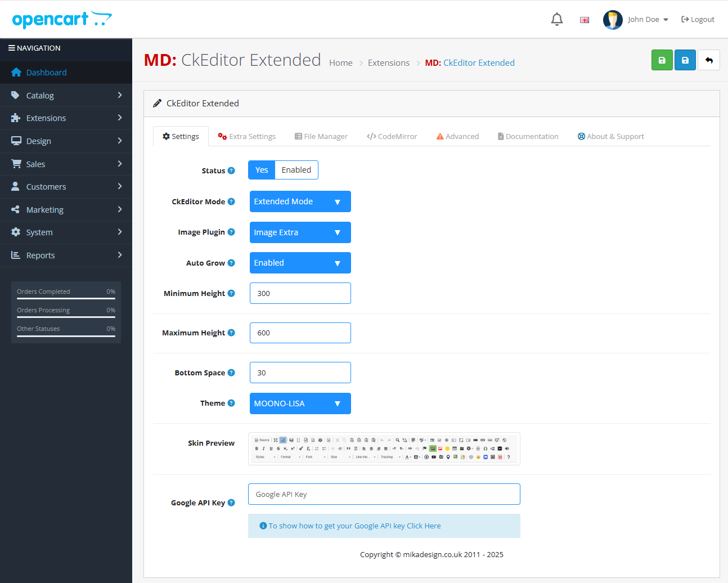Click the back arrow button
Screen dimensions: 728x583
click(709, 60)
